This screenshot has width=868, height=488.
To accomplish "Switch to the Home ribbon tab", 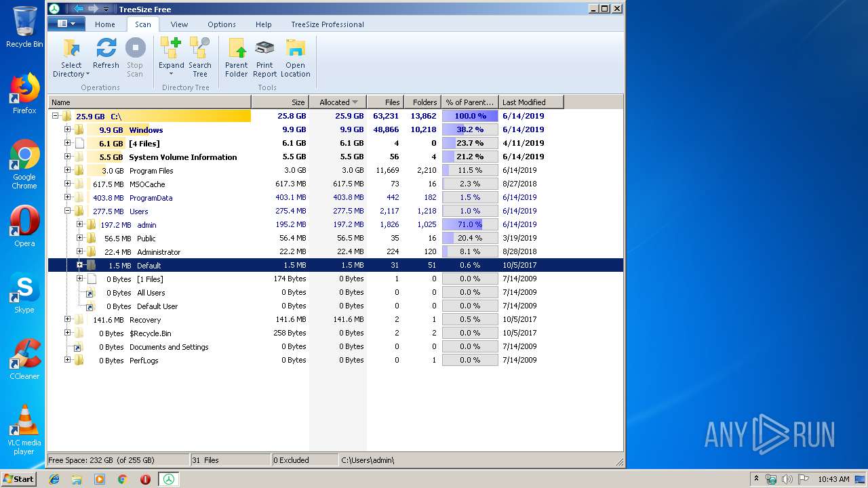I will tap(105, 24).
